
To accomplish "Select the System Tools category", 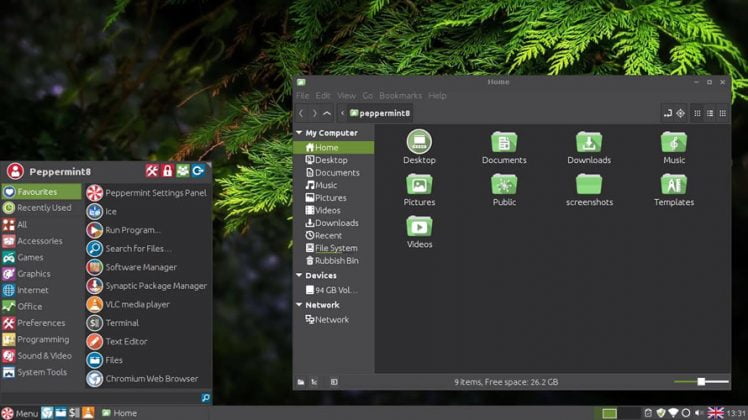I will point(41,372).
